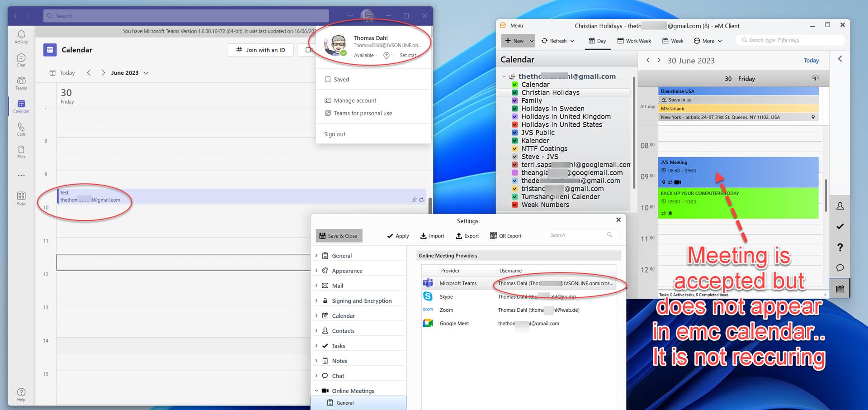The image size is (868, 410).
Task: Open tasks checkmark in right sidebar
Action: tap(840, 226)
